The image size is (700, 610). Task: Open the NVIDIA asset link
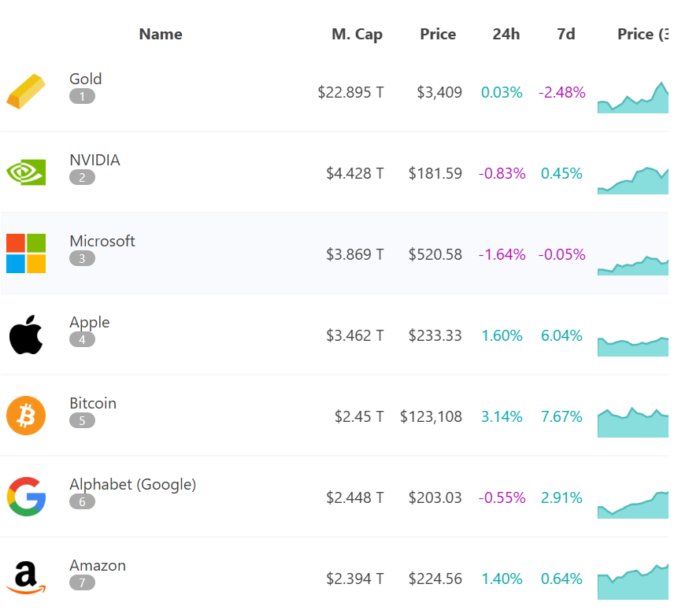(94, 161)
